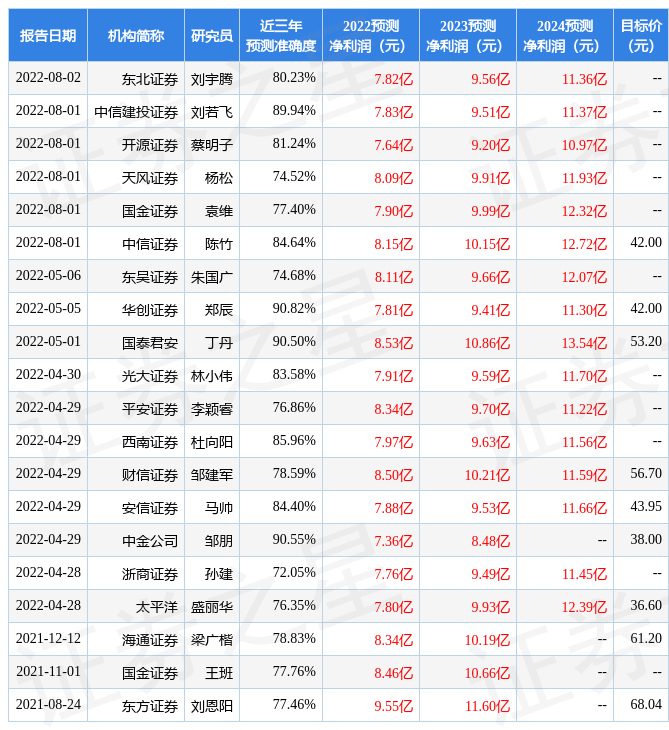The image size is (669, 730).
Task: Click the 目标价 column header
Action: (641, 35)
